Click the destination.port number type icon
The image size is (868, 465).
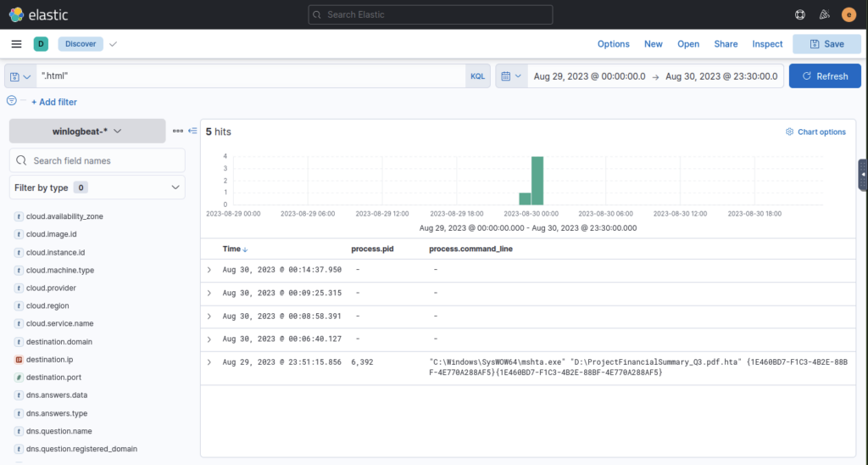19,378
